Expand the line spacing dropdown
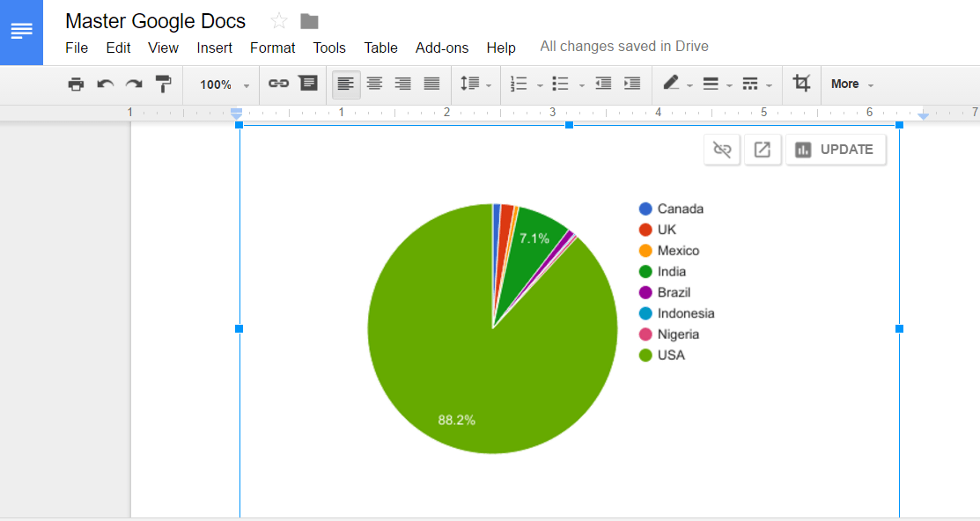This screenshot has height=521, width=980. click(475, 84)
